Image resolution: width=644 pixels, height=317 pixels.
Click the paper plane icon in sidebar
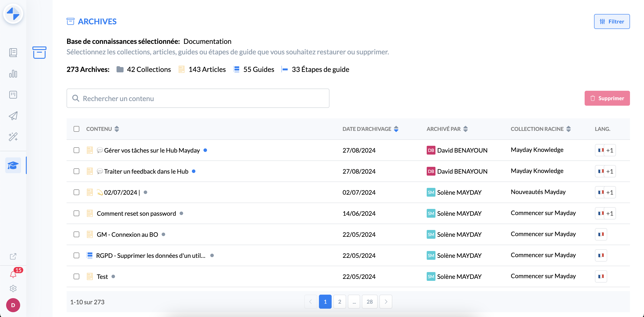(x=13, y=116)
